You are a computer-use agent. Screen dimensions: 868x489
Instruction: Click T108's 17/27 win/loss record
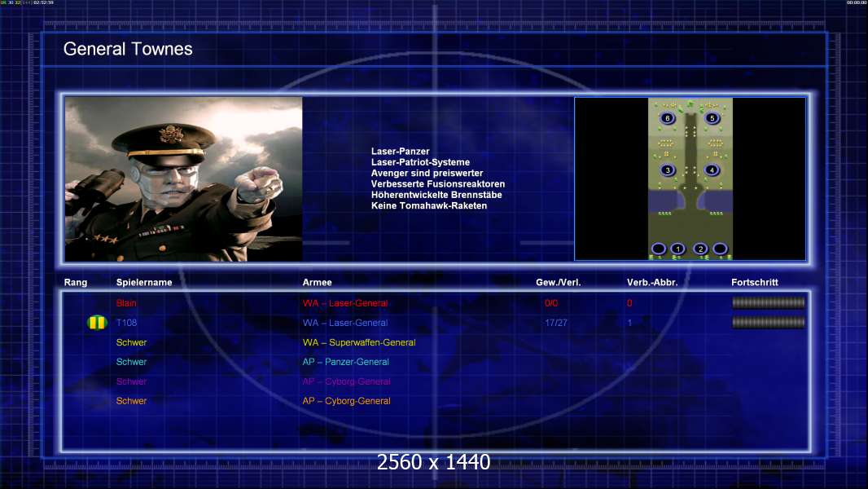pos(556,323)
